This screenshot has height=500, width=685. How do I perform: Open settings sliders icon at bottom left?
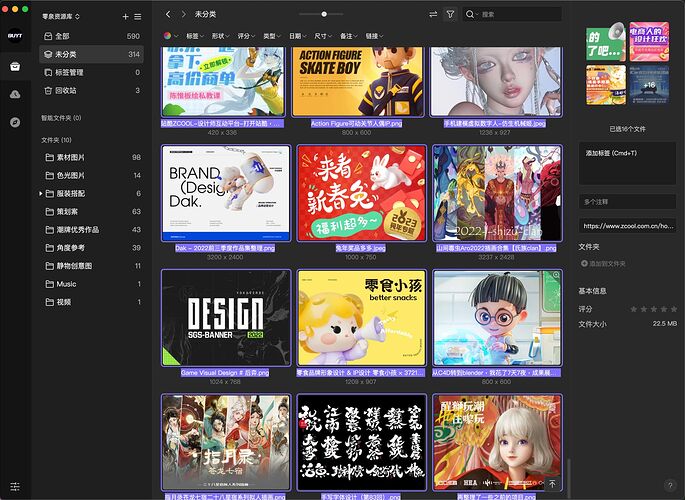(x=15, y=487)
